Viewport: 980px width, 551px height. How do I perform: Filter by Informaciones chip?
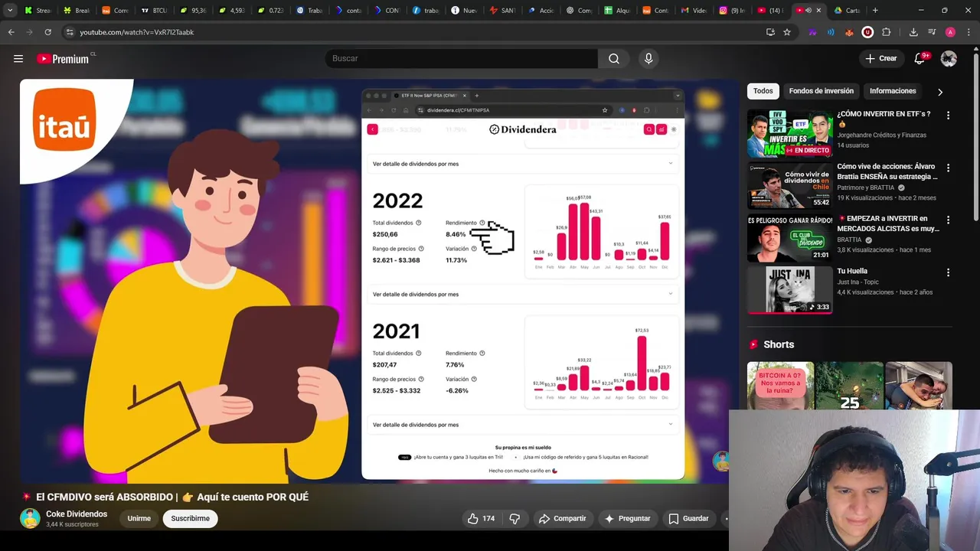pos(893,91)
